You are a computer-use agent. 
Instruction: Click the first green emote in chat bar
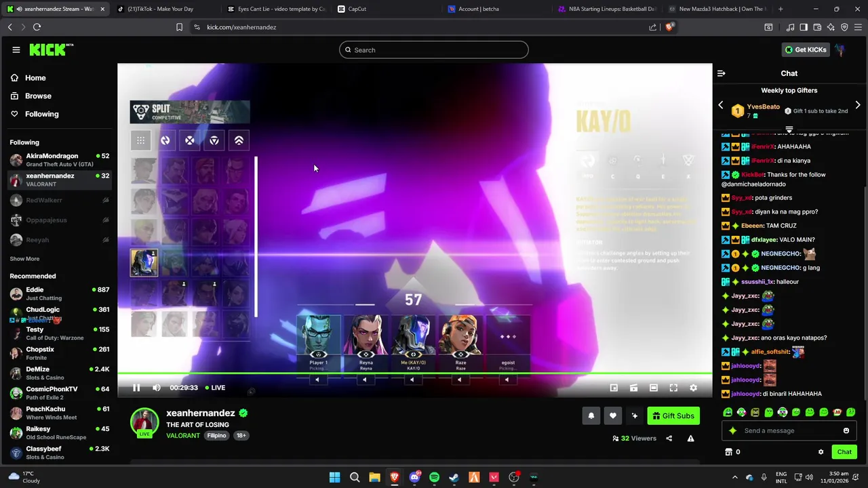pos(728,412)
